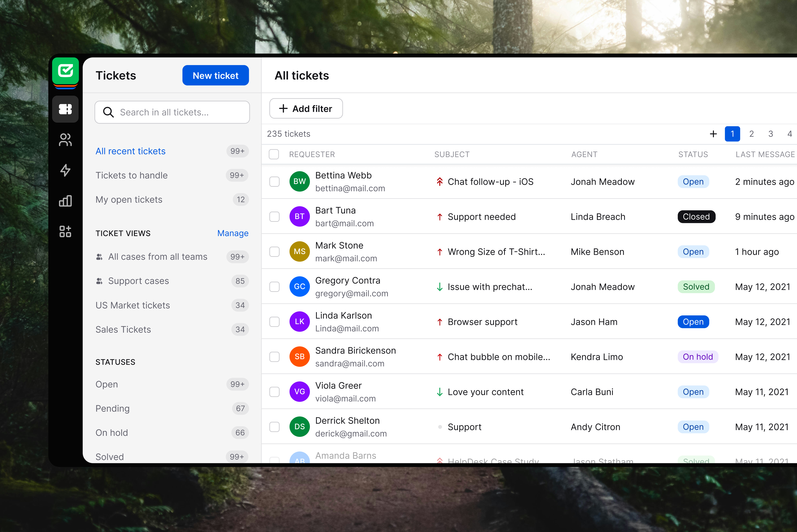The width and height of the screenshot is (797, 532).
Task: Check the Linda Karlson ticket checkbox
Action: [274, 322]
